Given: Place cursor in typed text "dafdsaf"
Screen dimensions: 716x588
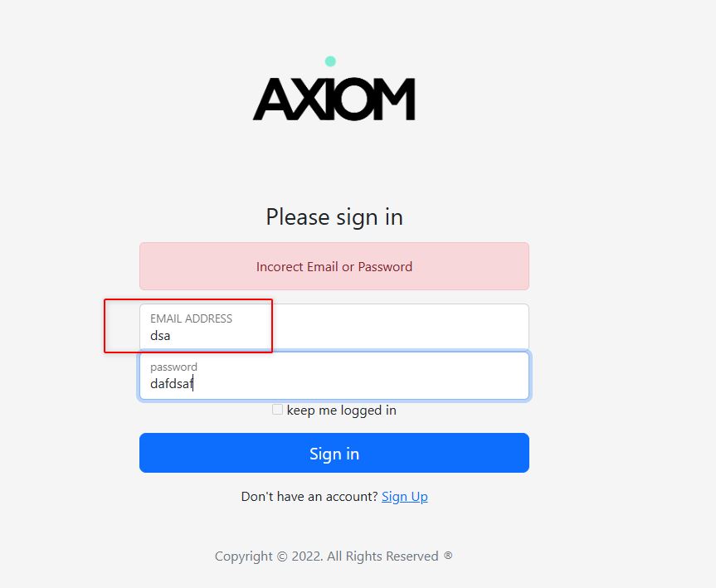Looking at the screenshot, I should click(x=171, y=384).
